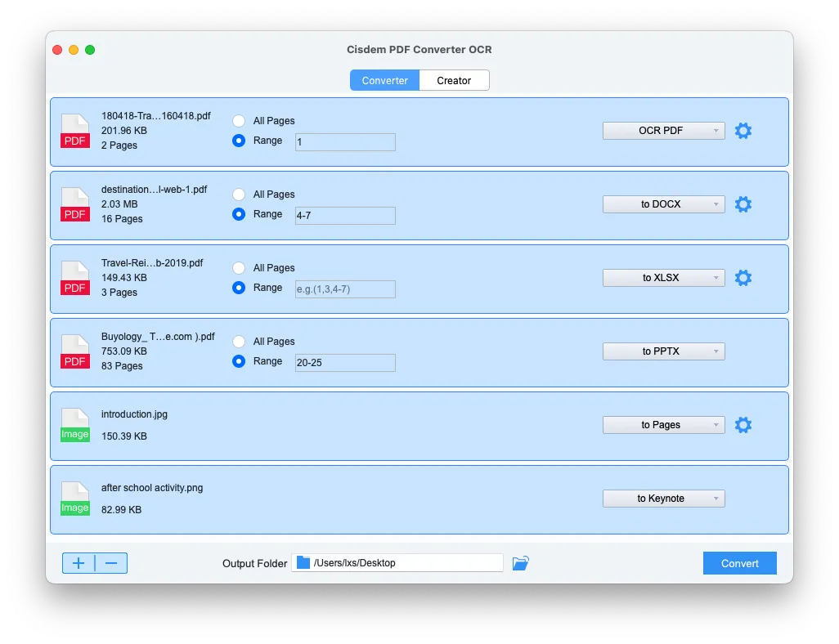Select file name Travel-Rei…b-2019.pdf

(x=152, y=263)
